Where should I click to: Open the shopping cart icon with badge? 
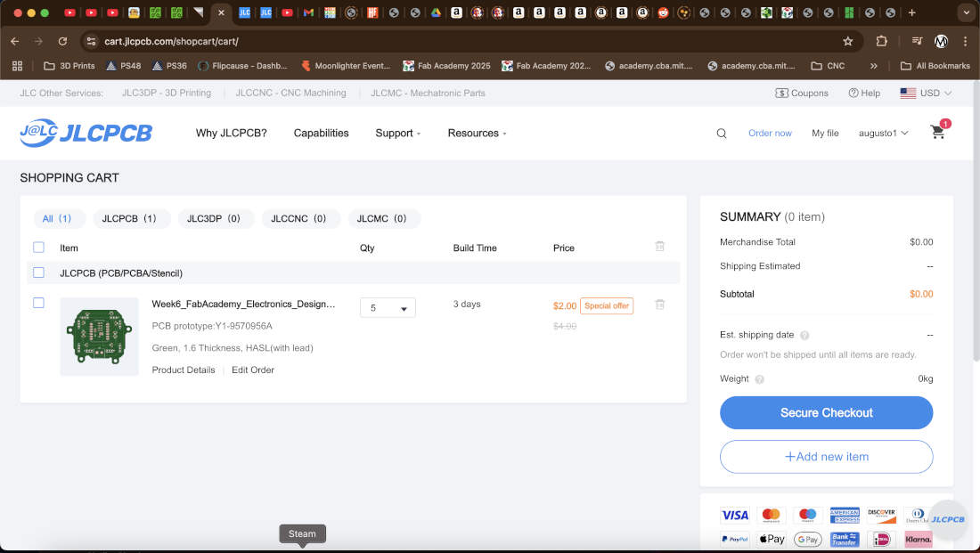coord(939,131)
